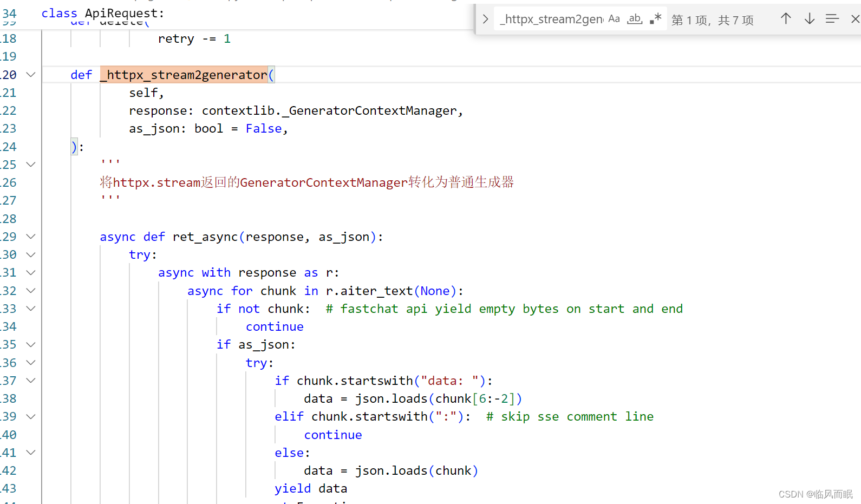Collapse fold arrow at line 20 def

(x=31, y=75)
